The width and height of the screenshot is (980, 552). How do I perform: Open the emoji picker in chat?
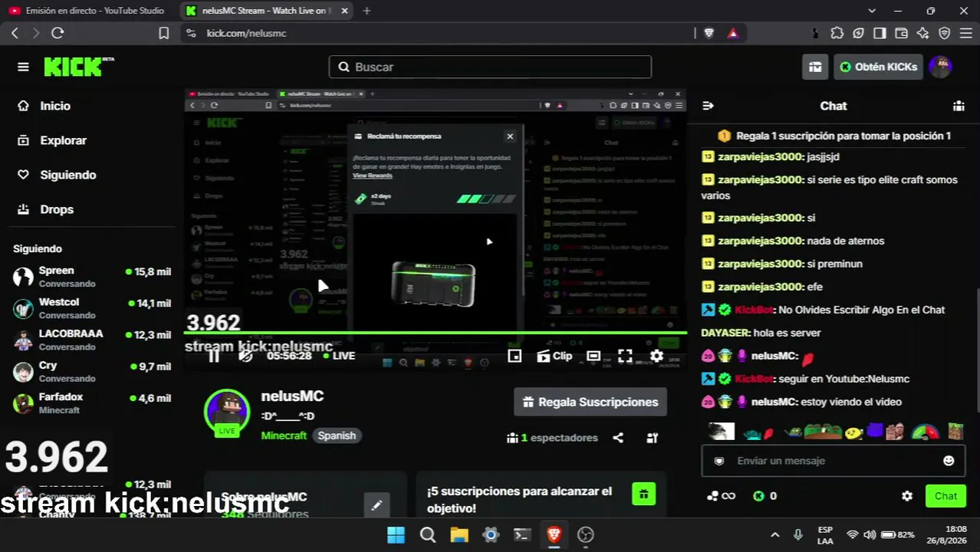(949, 461)
